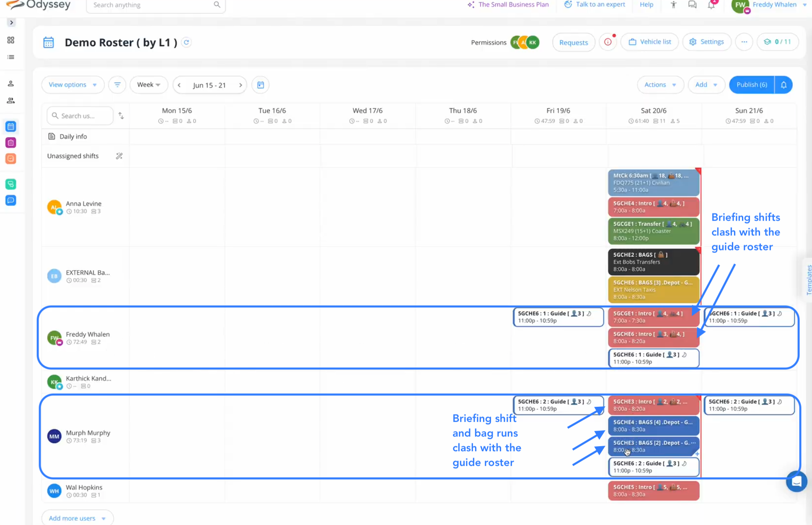Go to next week arrow
This screenshot has height=525, width=812.
[240, 85]
